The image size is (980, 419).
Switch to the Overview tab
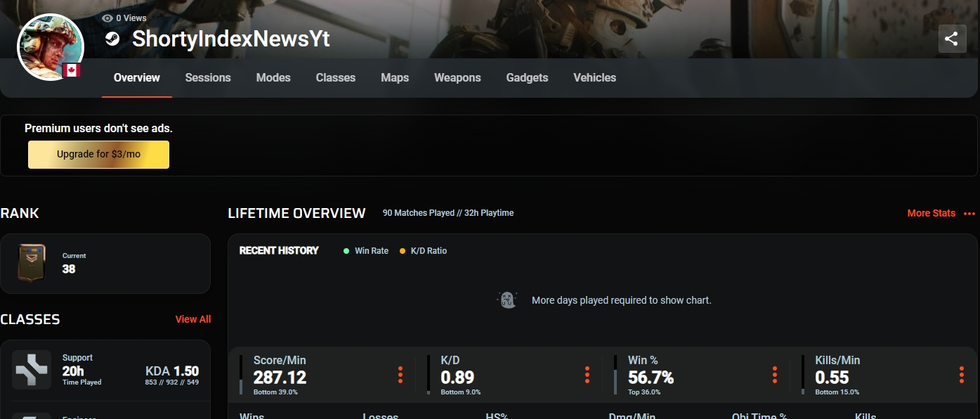click(137, 77)
